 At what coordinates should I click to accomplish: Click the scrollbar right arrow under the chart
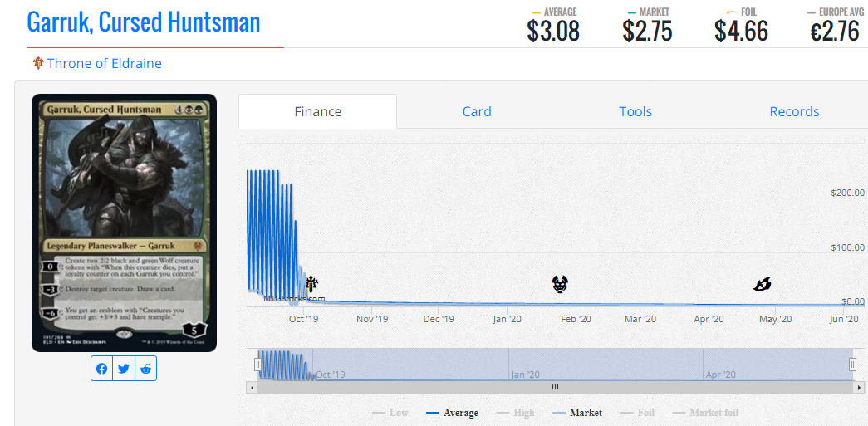[857, 387]
